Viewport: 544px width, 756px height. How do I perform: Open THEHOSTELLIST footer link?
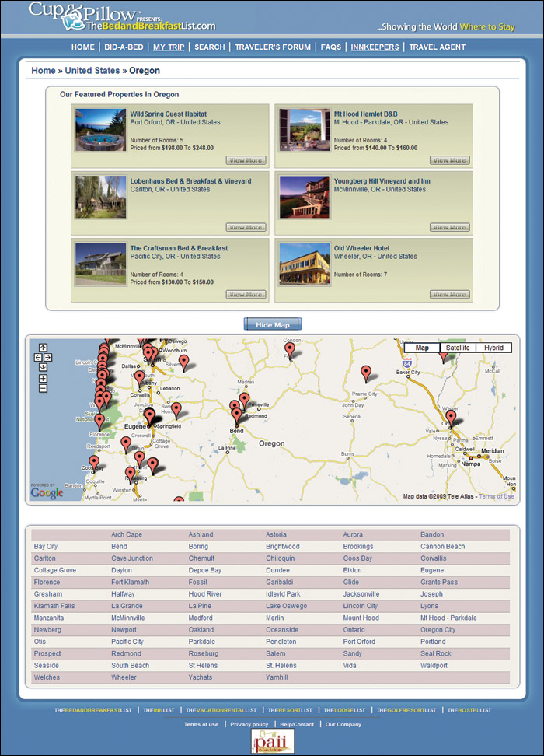pos(469,710)
